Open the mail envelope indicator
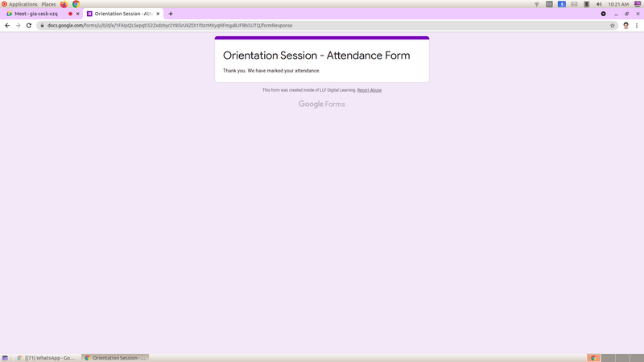The height and width of the screenshot is (362, 644). coord(574,4)
